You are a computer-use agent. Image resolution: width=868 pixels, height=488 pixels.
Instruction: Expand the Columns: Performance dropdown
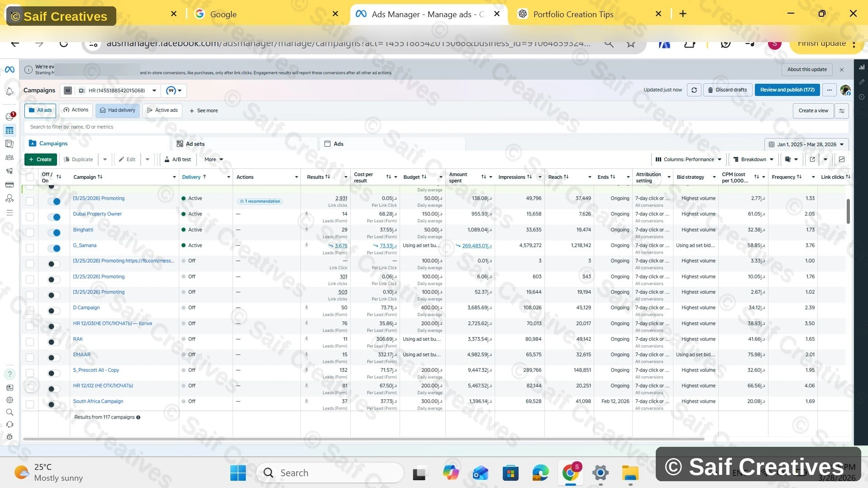coord(688,159)
